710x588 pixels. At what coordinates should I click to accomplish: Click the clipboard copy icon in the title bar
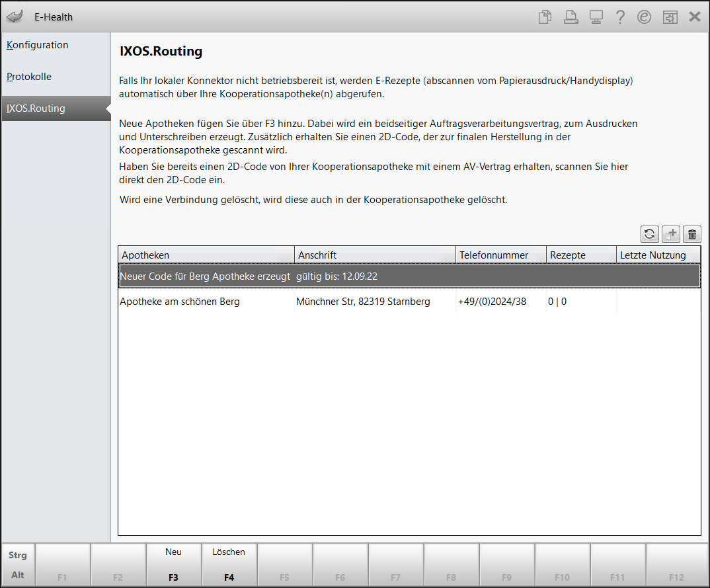coord(545,17)
